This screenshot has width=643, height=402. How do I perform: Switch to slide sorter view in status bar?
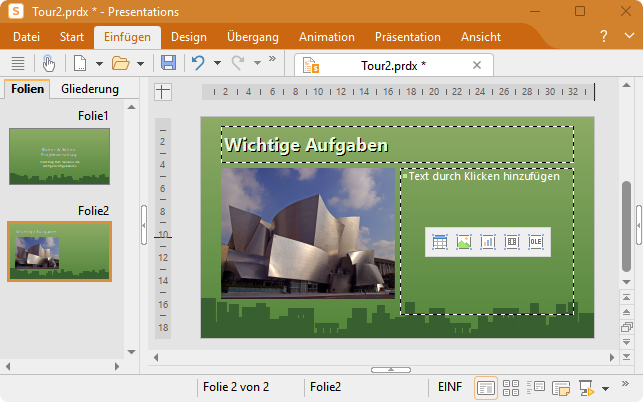[510, 387]
